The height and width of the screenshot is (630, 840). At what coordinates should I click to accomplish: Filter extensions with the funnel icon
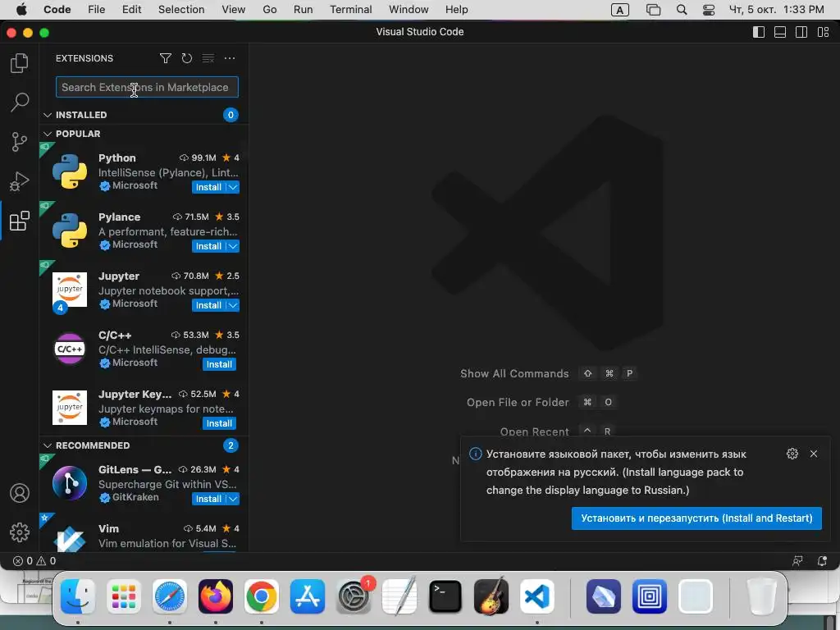[166, 58]
